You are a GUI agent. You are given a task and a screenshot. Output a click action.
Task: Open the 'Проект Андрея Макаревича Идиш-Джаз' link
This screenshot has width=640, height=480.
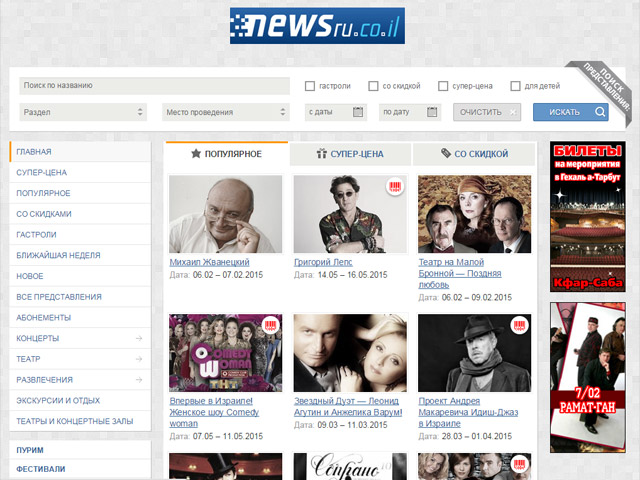468,412
